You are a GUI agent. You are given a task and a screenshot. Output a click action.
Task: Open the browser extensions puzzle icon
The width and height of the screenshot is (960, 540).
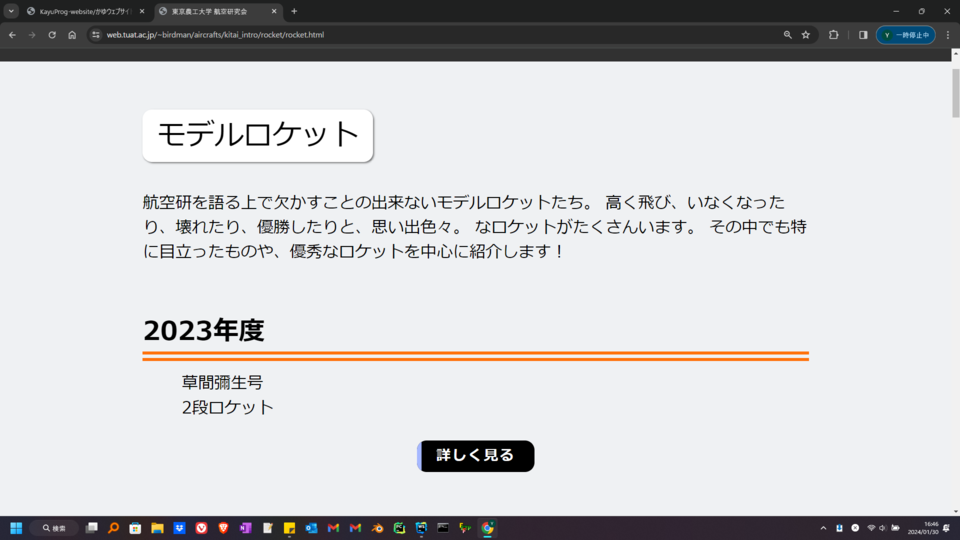tap(834, 35)
